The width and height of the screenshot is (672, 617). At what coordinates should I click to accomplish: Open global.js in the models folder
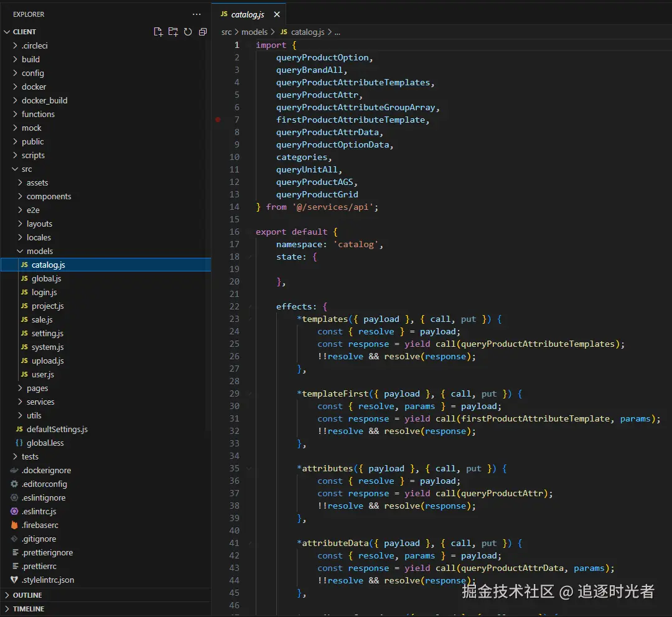pos(46,278)
